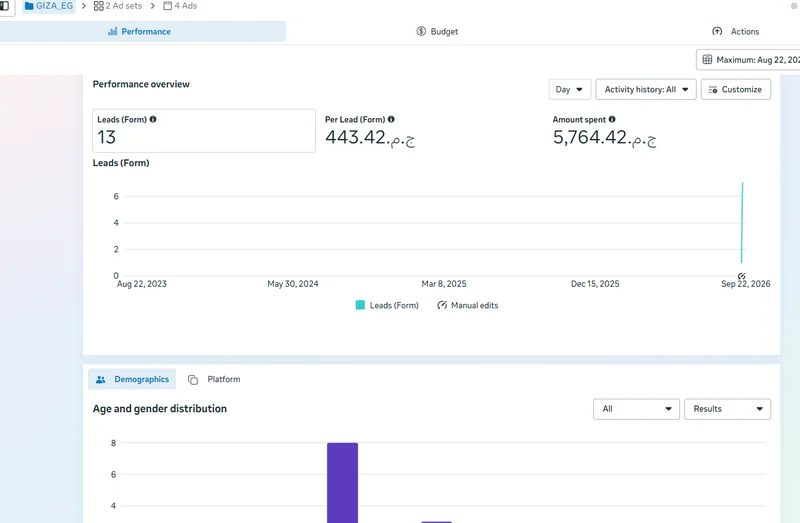This screenshot has width=800, height=523.
Task: Click the Actions upload arrow icon
Action: (717, 31)
